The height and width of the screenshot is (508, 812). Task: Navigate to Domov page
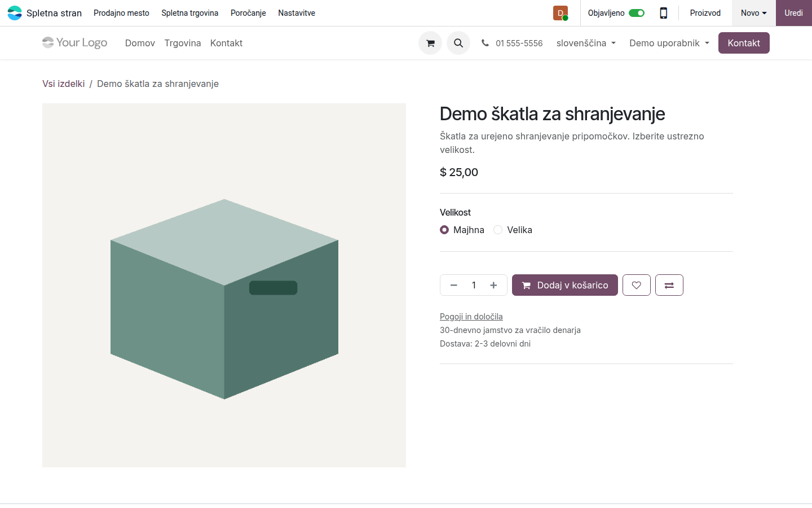coord(140,43)
